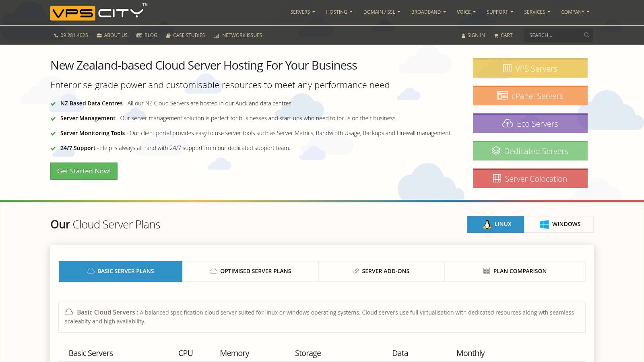Switch to the Plan Comparison tab
The height and width of the screenshot is (362, 644).
tap(515, 271)
